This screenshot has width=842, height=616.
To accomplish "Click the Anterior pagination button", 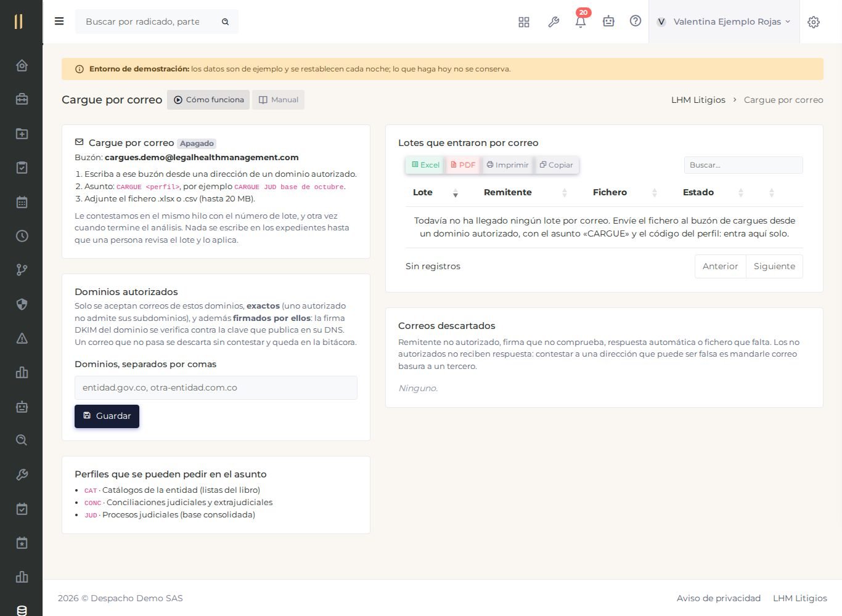I will pos(720,267).
